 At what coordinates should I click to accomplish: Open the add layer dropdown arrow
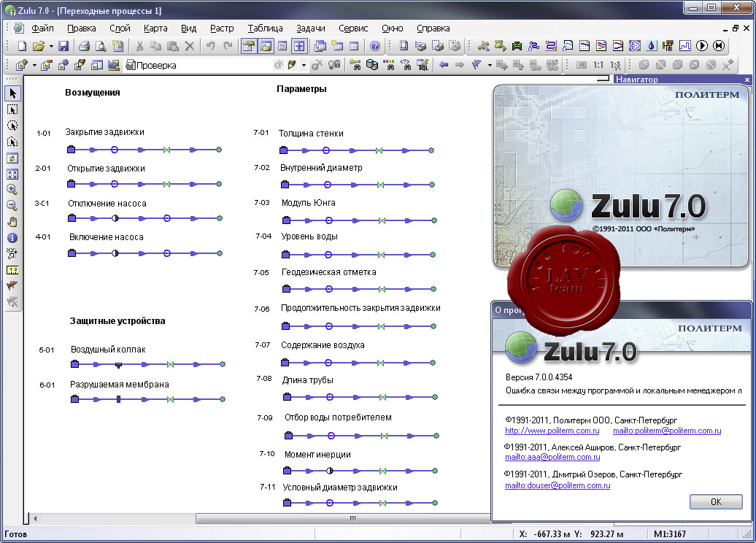(34, 65)
